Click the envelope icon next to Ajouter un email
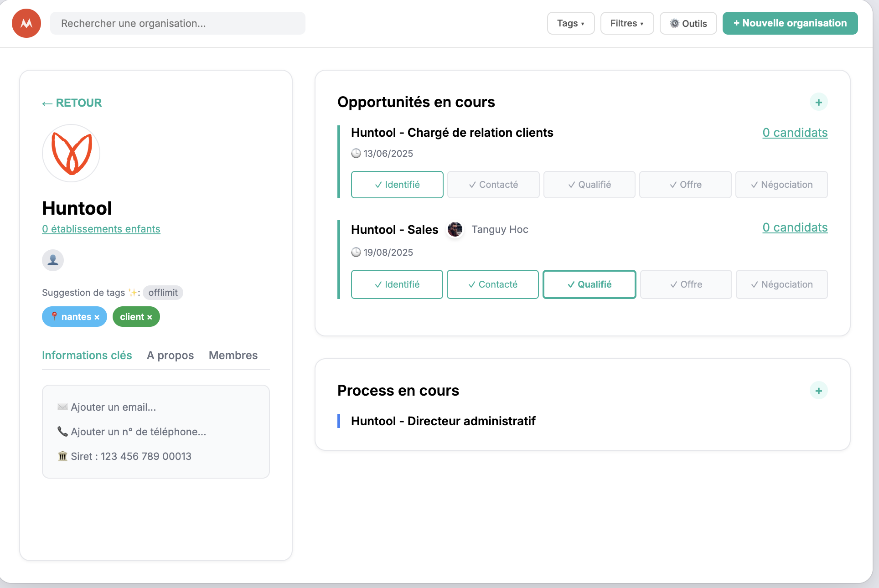Image resolution: width=879 pixels, height=588 pixels. [x=62, y=407]
